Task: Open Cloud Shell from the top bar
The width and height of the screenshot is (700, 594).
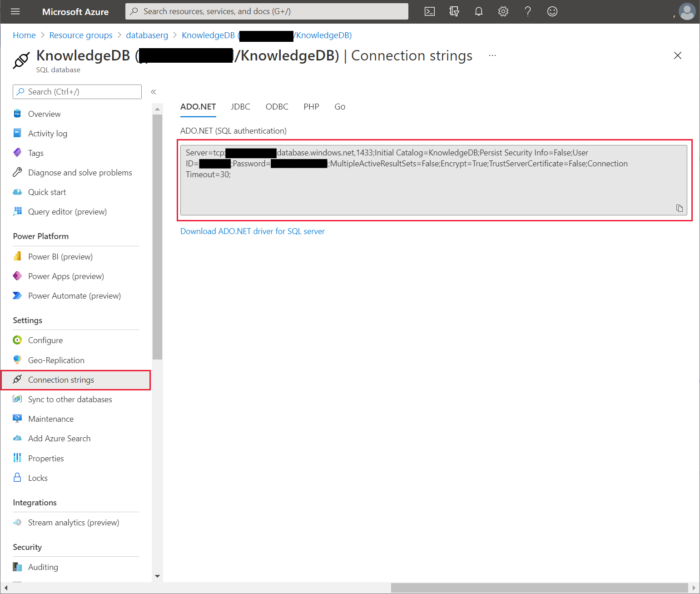Action: [430, 11]
